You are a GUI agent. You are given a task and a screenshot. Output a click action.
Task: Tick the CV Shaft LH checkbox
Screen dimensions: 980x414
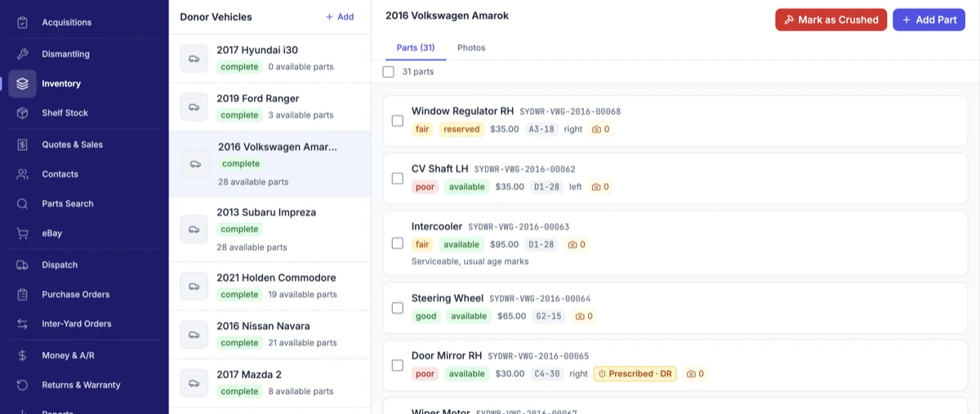(x=398, y=178)
